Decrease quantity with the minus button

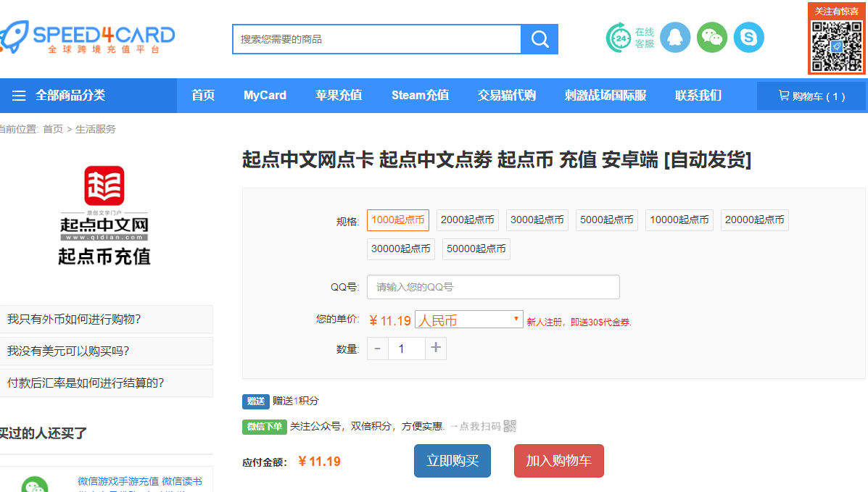click(x=378, y=349)
